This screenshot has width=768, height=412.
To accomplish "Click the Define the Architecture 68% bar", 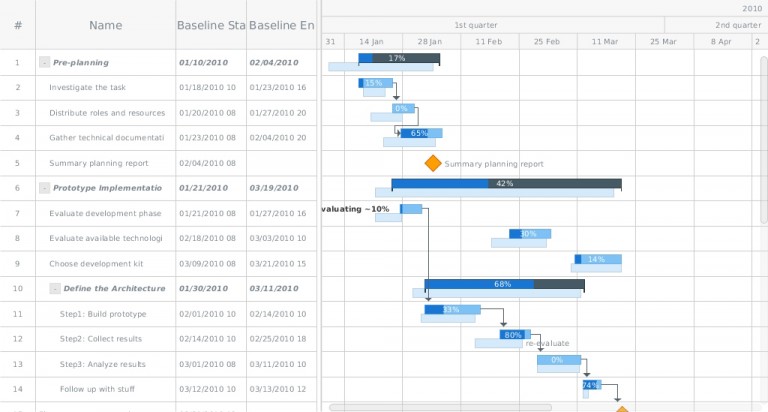I will (504, 284).
